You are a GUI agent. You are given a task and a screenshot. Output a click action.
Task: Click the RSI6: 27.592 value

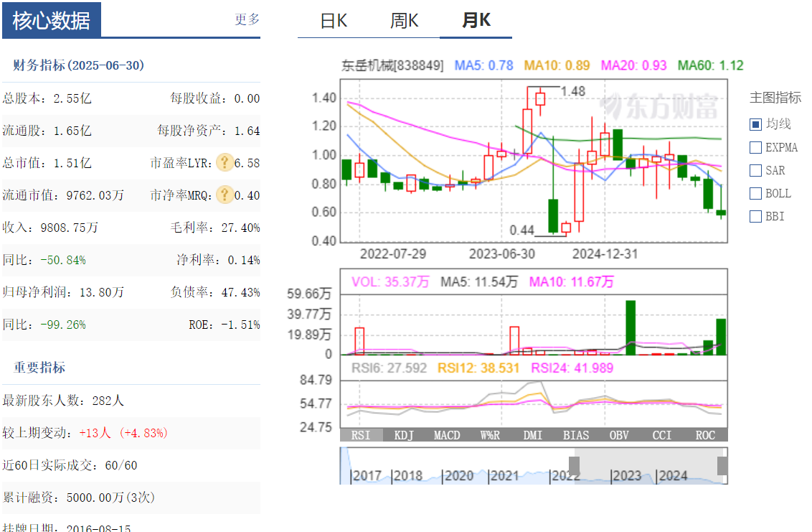point(389,368)
